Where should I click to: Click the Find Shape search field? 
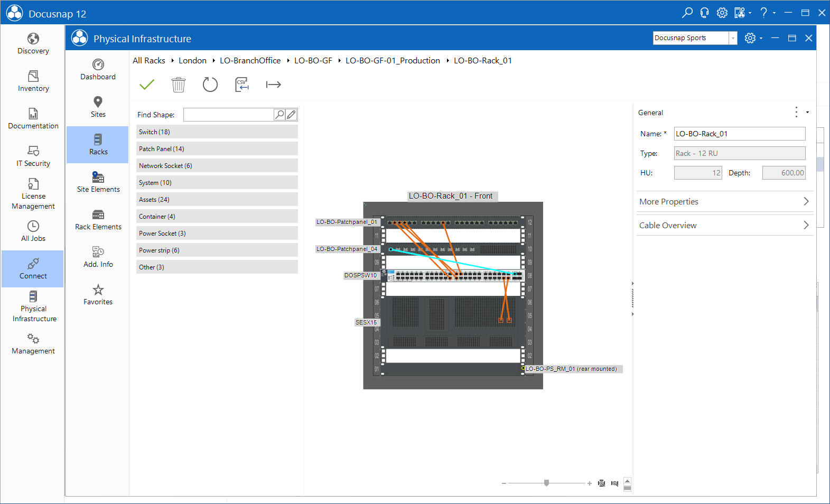pos(228,115)
